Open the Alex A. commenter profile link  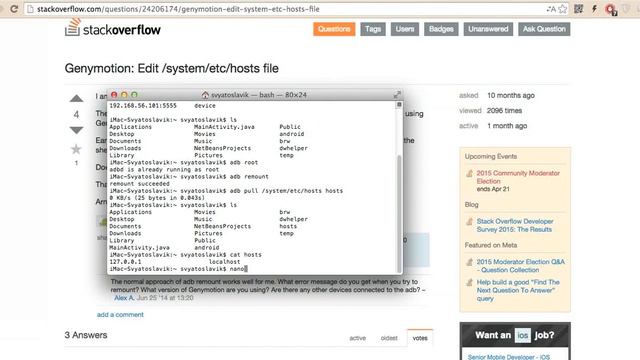click(x=124, y=298)
